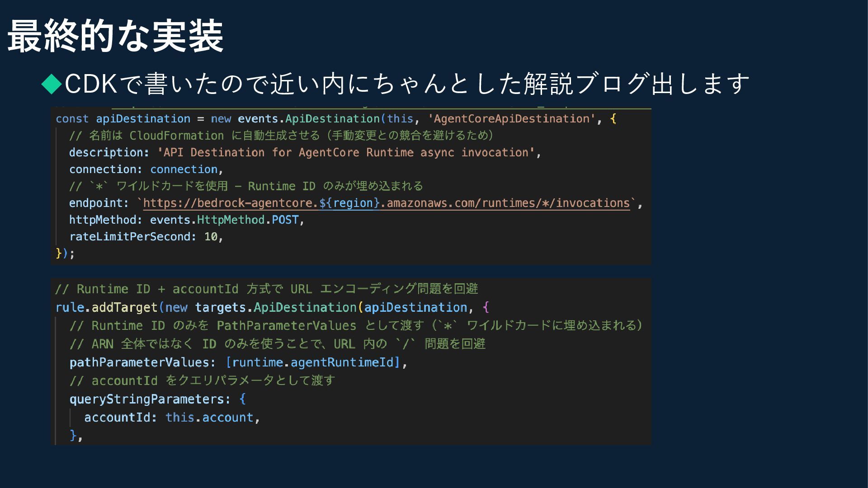Click the description property key

pos(106,153)
